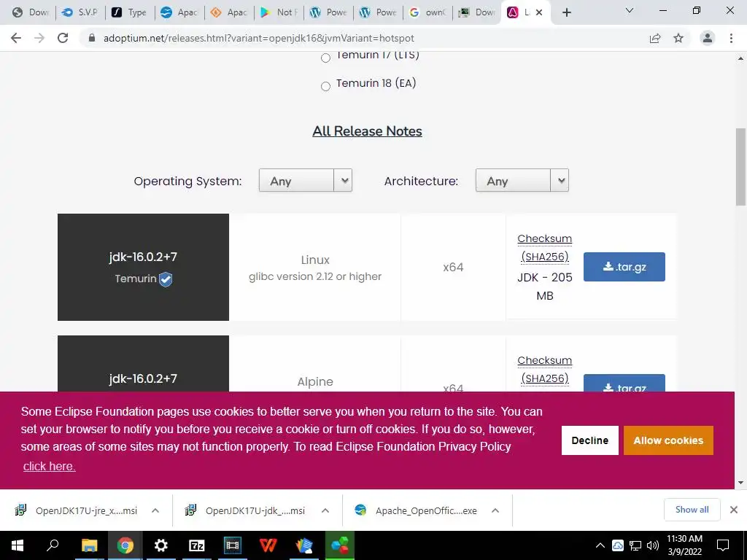Expand options for OpenJDK17U-jdk download

[325, 510]
